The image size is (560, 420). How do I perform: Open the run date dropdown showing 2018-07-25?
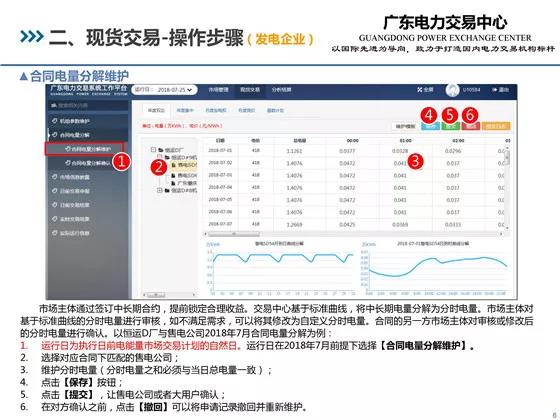(165, 90)
